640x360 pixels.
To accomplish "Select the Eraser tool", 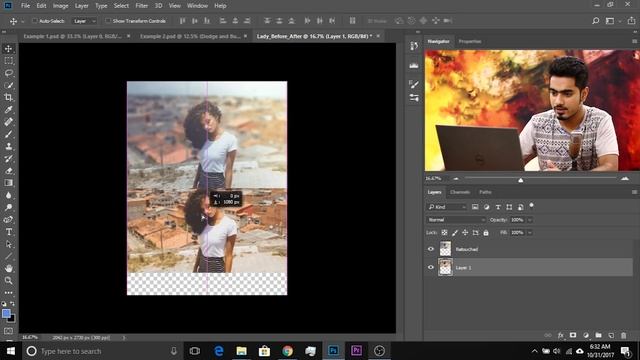I will pyautogui.click(x=9, y=171).
